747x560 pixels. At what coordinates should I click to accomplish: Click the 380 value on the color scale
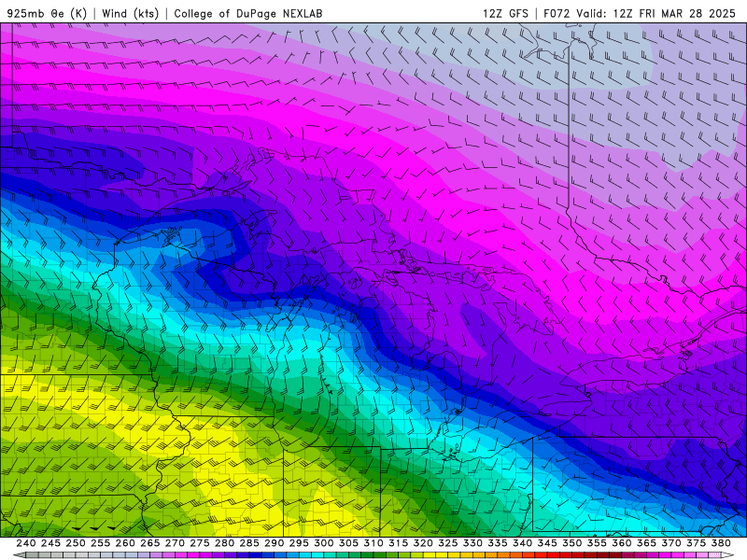(721, 543)
